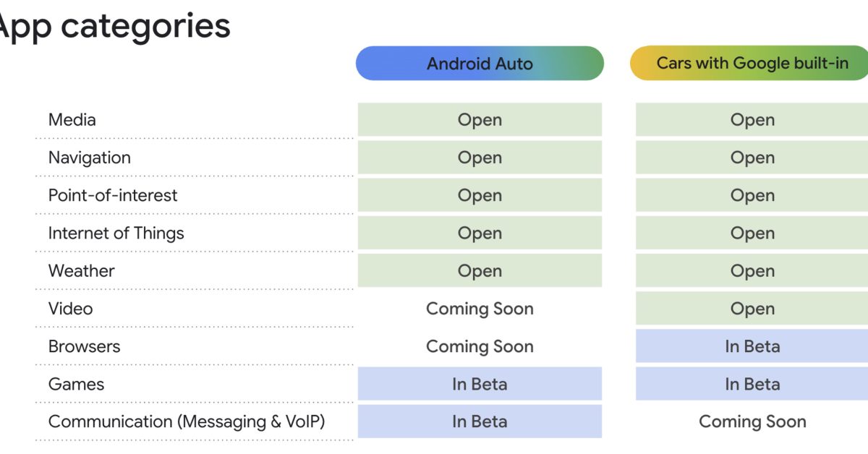The height and width of the screenshot is (454, 868).
Task: Select the Media category label
Action: click(x=72, y=120)
